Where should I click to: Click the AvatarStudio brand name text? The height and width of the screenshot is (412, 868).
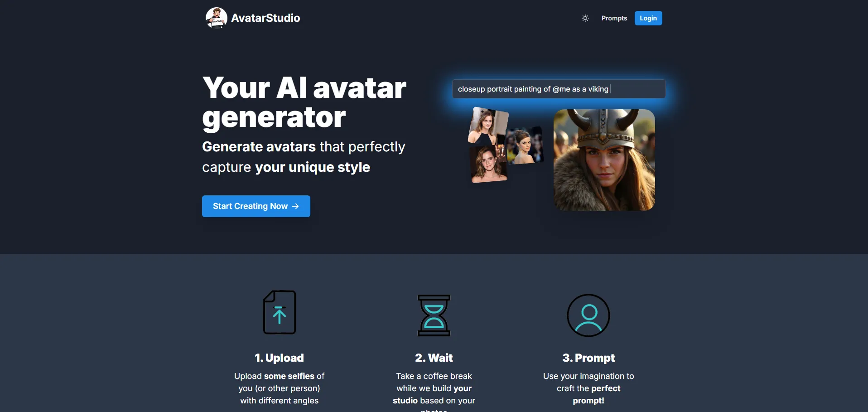pos(265,18)
